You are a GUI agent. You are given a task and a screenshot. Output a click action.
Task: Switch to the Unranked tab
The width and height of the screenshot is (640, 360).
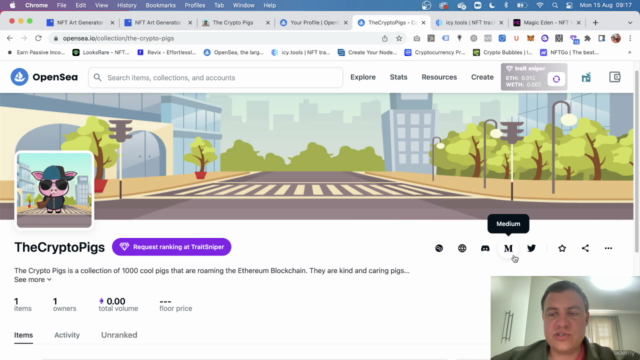coord(119,335)
